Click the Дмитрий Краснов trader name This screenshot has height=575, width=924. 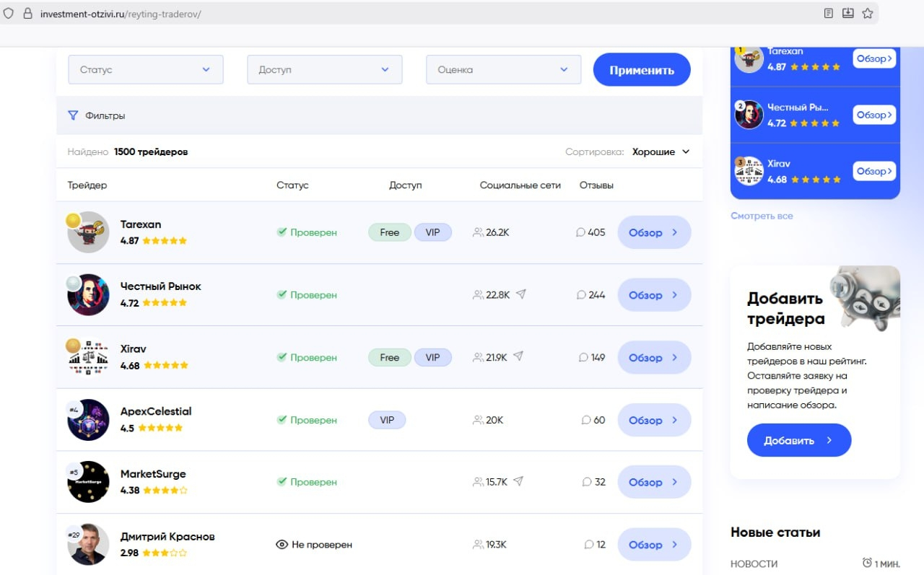coord(167,536)
